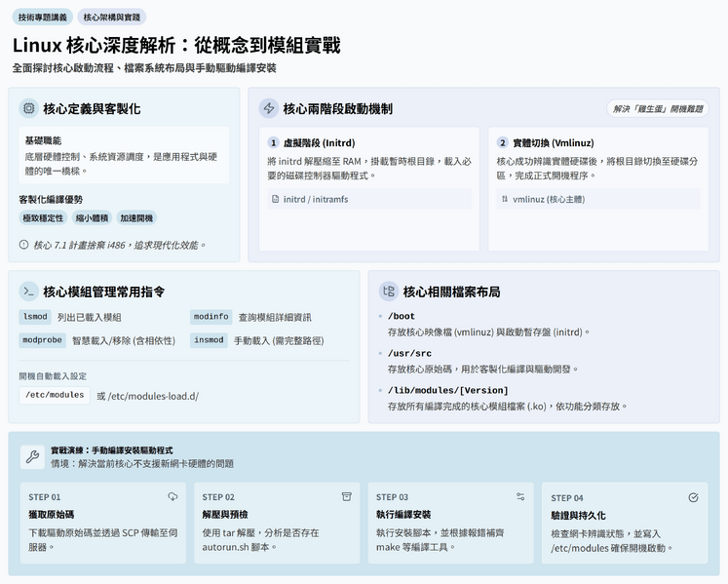
Task: Click the STEP 02 label
Action: tap(218, 497)
